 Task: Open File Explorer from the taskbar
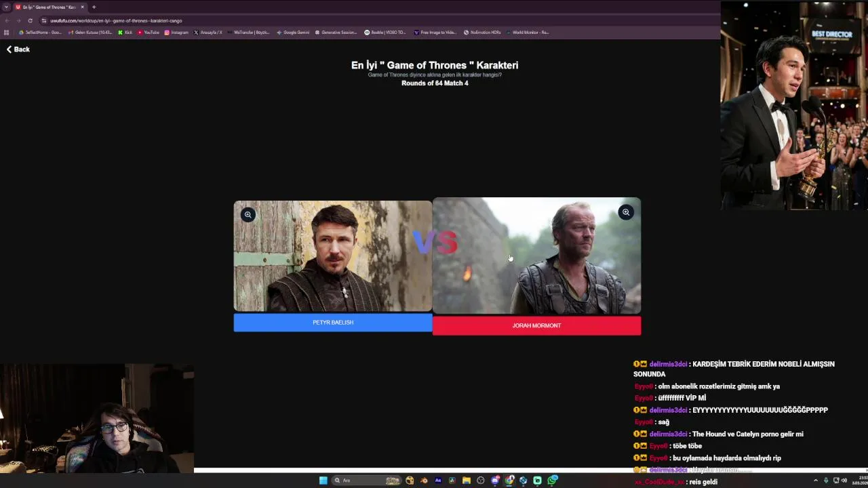coord(467,481)
